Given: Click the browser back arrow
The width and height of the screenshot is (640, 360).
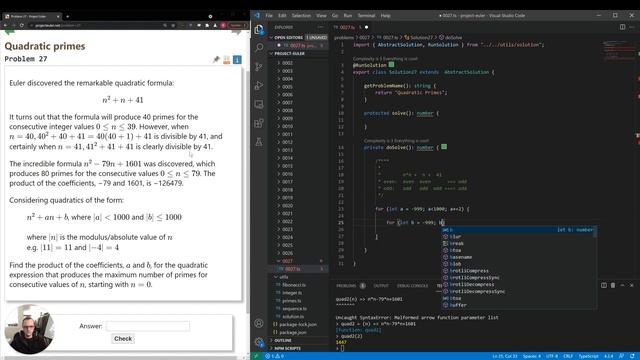Looking at the screenshot, I should pos(6,25).
